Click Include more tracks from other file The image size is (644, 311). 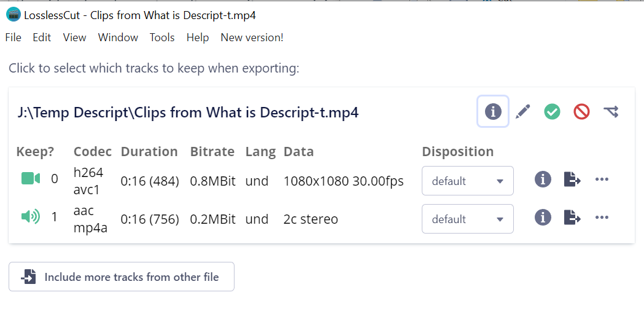pos(122,277)
